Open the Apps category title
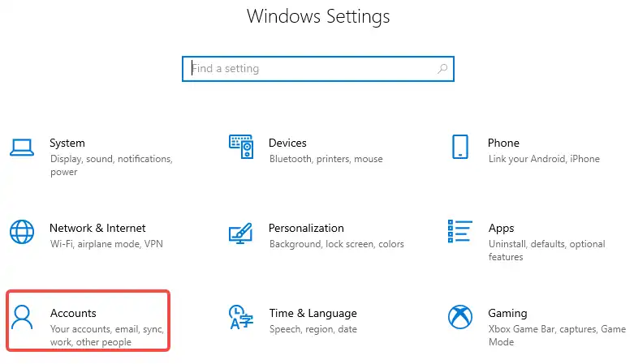 click(x=501, y=229)
